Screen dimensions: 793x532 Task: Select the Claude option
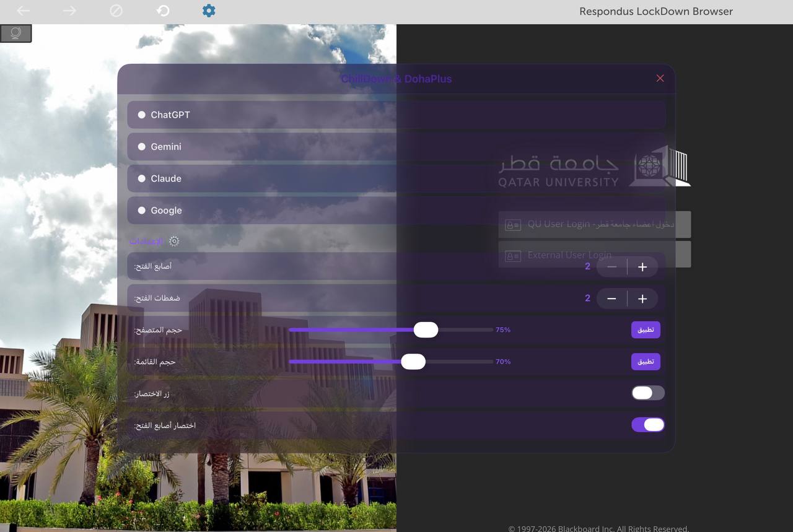[396, 178]
